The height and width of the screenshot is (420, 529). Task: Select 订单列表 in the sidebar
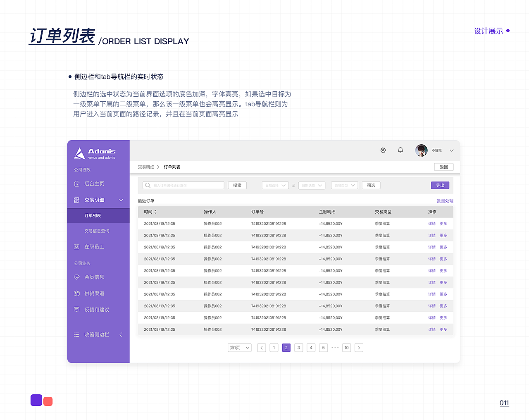(98, 216)
